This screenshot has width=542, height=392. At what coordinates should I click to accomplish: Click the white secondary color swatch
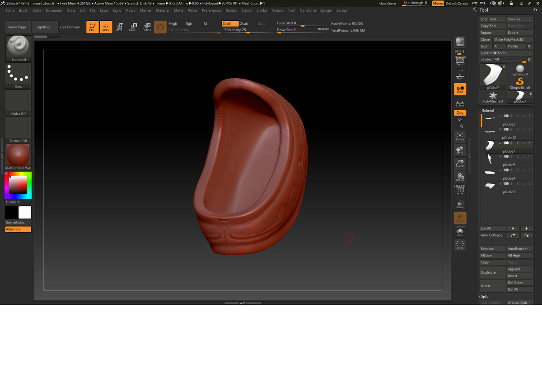click(25, 212)
